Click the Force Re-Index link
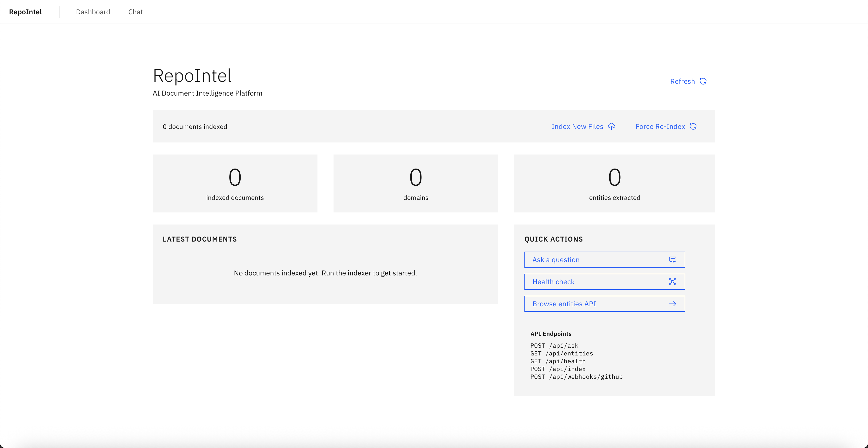 click(660, 126)
